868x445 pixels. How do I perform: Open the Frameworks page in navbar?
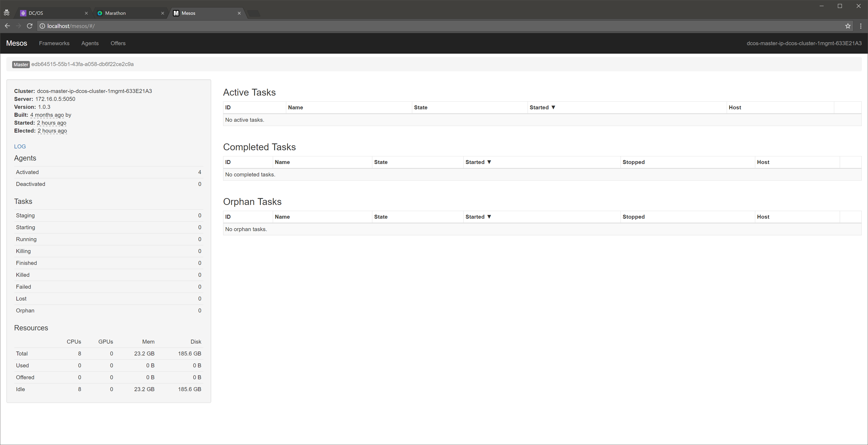[x=54, y=43]
